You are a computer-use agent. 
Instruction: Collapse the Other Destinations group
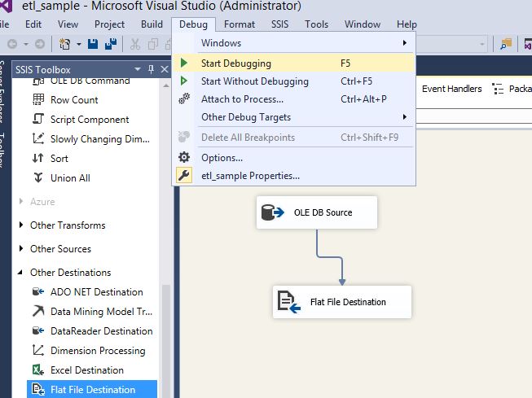tap(22, 273)
